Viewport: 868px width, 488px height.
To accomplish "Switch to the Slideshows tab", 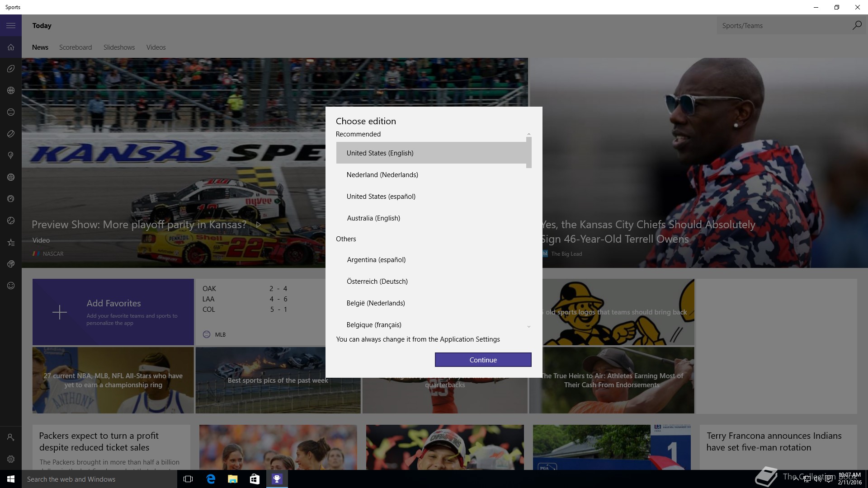I will coord(119,47).
